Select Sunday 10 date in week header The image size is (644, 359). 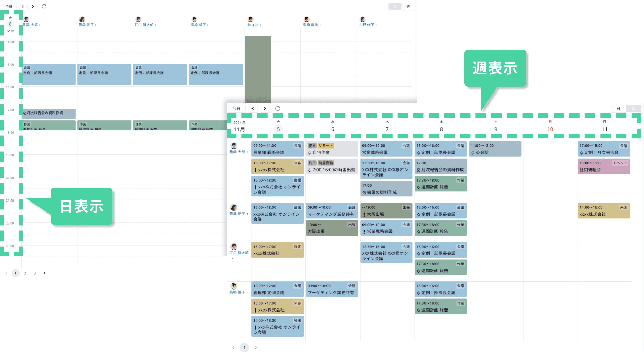(x=550, y=129)
